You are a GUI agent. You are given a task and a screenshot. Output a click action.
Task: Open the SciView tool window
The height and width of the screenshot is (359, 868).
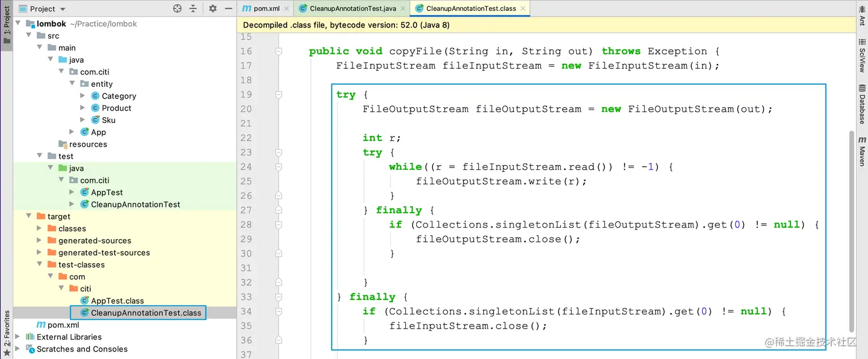pyautogui.click(x=862, y=55)
